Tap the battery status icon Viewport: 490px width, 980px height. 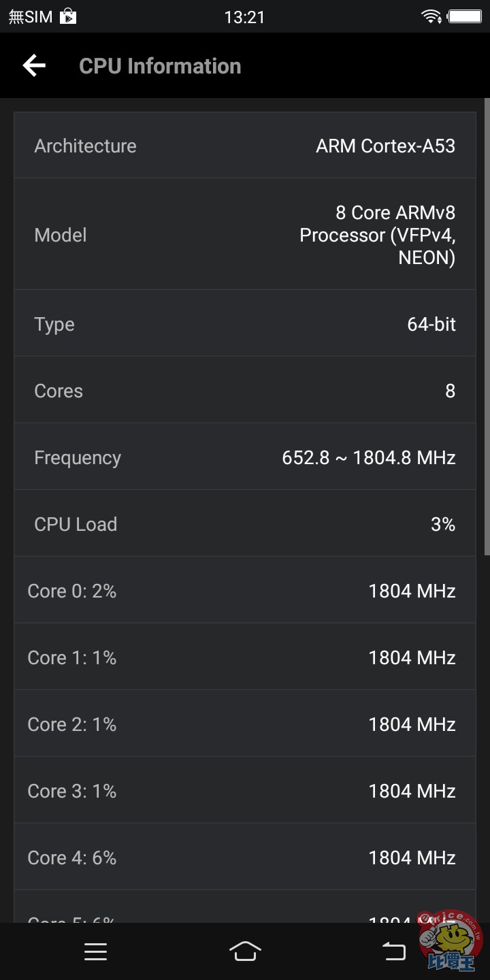tap(465, 16)
